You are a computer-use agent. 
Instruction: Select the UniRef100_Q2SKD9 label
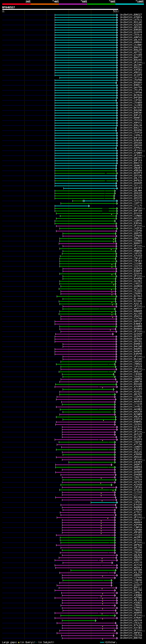131,334
